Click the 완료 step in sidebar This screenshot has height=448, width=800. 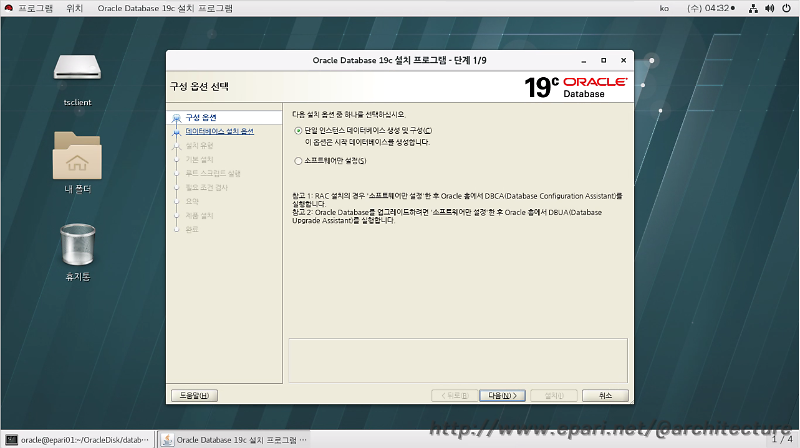192,230
